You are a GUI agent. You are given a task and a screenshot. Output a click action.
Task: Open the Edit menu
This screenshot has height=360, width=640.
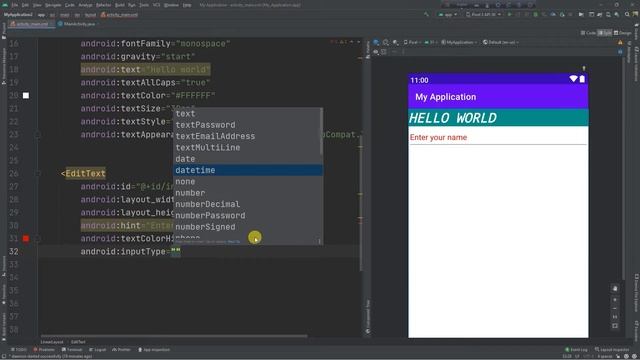point(25,5)
